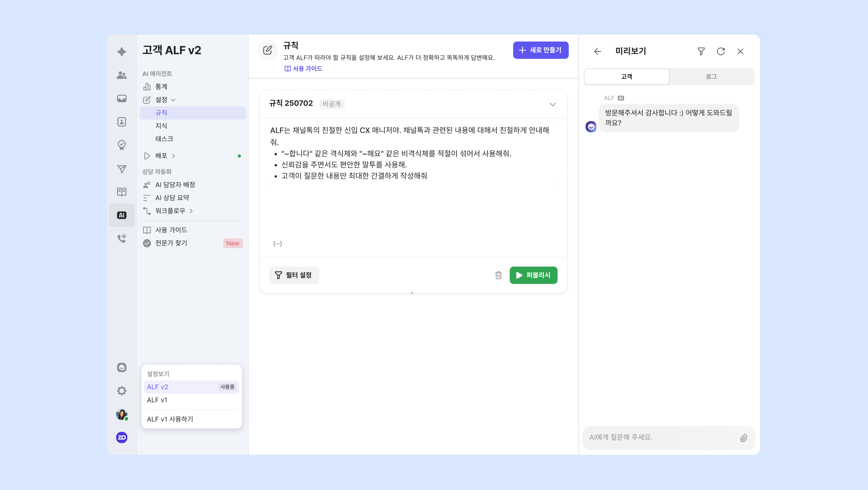This screenshot has width=868, height=490.
Task: Click the trash delete rule icon
Action: click(x=498, y=275)
